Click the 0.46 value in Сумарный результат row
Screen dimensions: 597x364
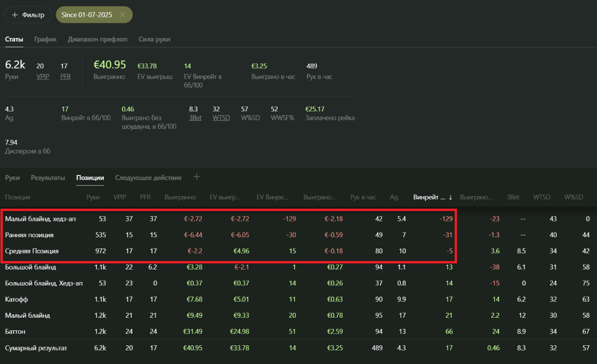click(494, 348)
